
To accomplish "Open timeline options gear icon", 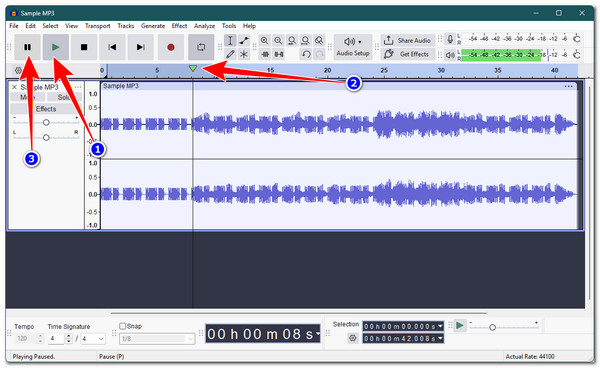I will point(18,70).
